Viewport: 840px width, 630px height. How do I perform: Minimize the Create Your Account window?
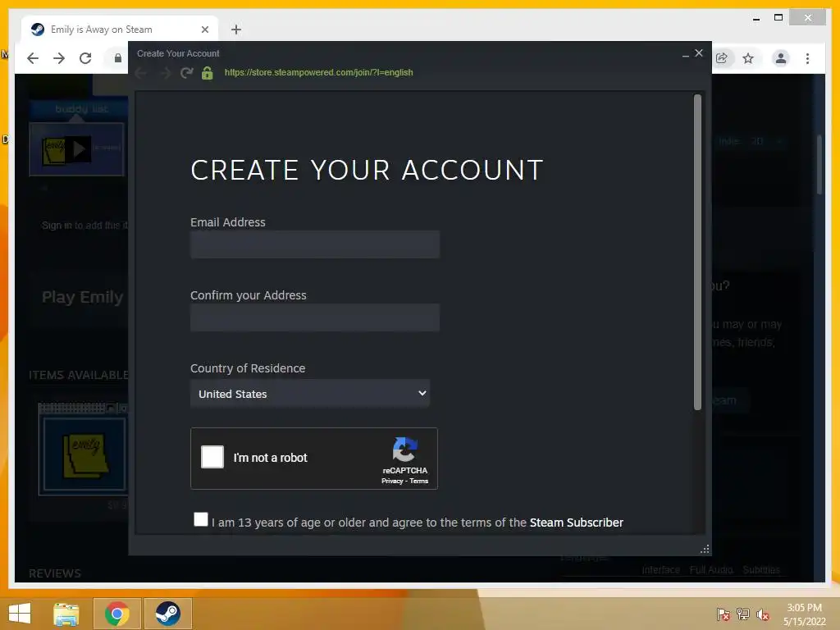point(686,54)
